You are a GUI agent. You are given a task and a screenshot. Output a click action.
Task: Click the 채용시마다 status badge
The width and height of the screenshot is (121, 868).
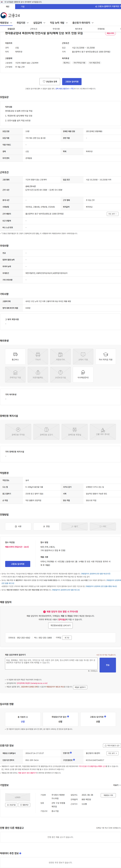pyautogui.click(x=110, y=33)
